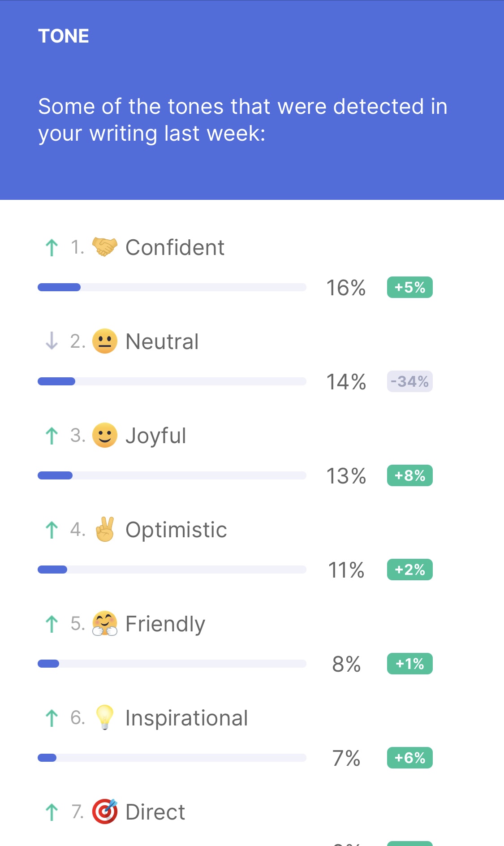Click the victory hand emoji for Optimistic
504x846 pixels.
105,529
